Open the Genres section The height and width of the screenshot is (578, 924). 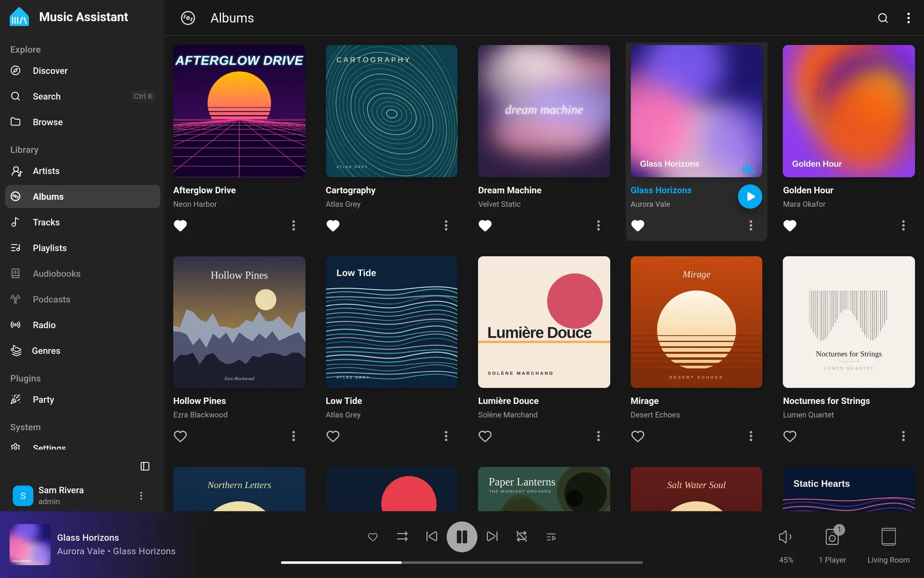pyautogui.click(x=82, y=351)
